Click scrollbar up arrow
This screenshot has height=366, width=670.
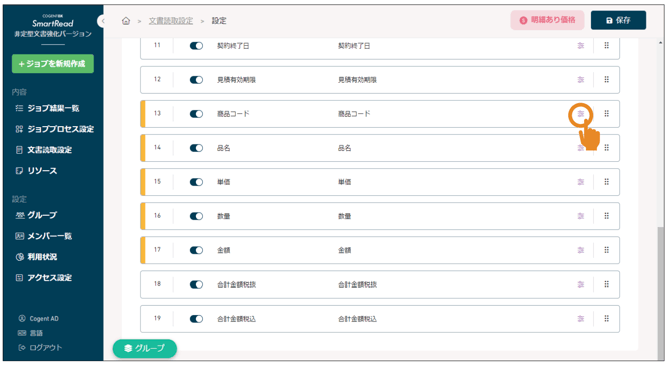click(x=661, y=43)
